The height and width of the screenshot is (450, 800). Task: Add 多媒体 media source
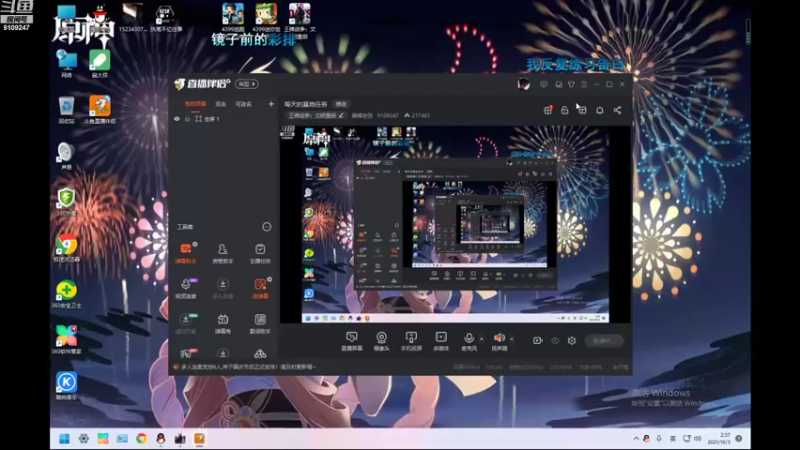pos(441,341)
